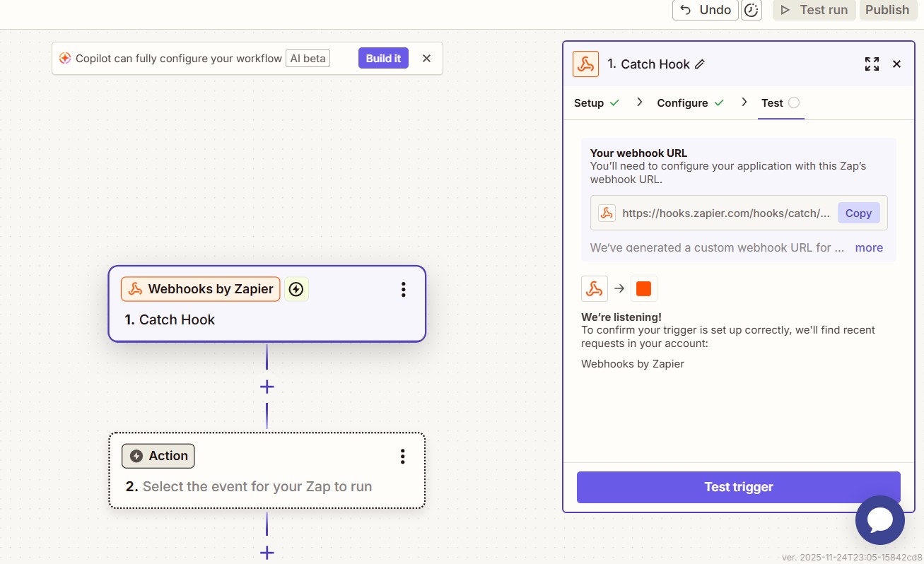
Task: Dismiss the Copilot banner
Action: click(426, 59)
